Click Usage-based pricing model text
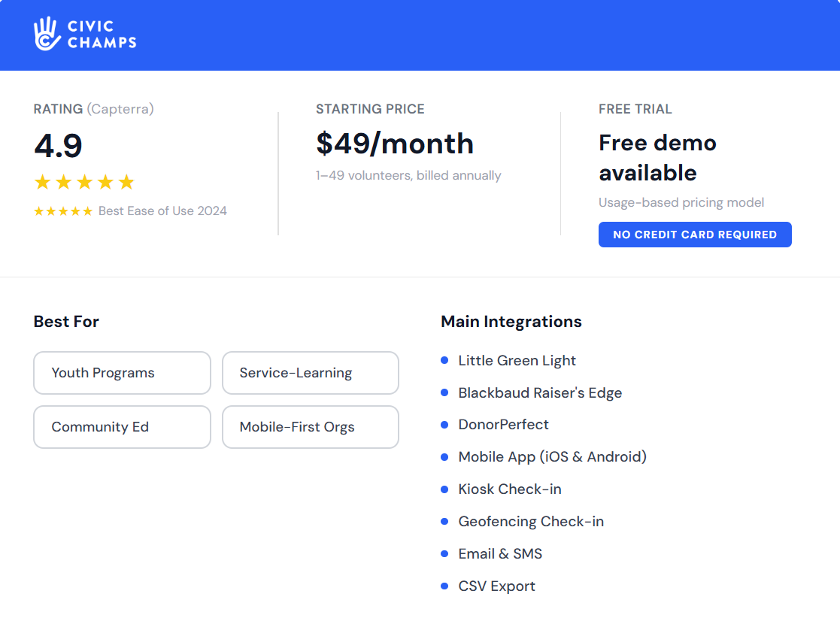Image resolution: width=840 pixels, height=624 pixels. click(x=681, y=202)
